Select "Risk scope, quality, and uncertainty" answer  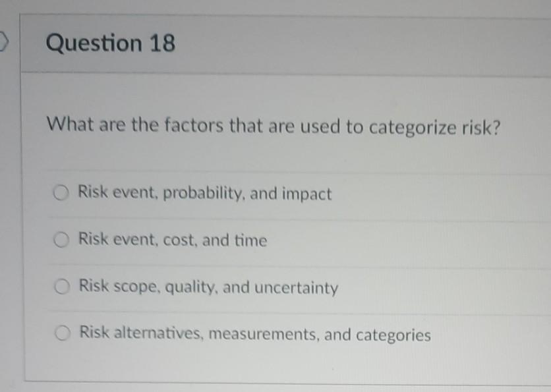click(x=61, y=287)
